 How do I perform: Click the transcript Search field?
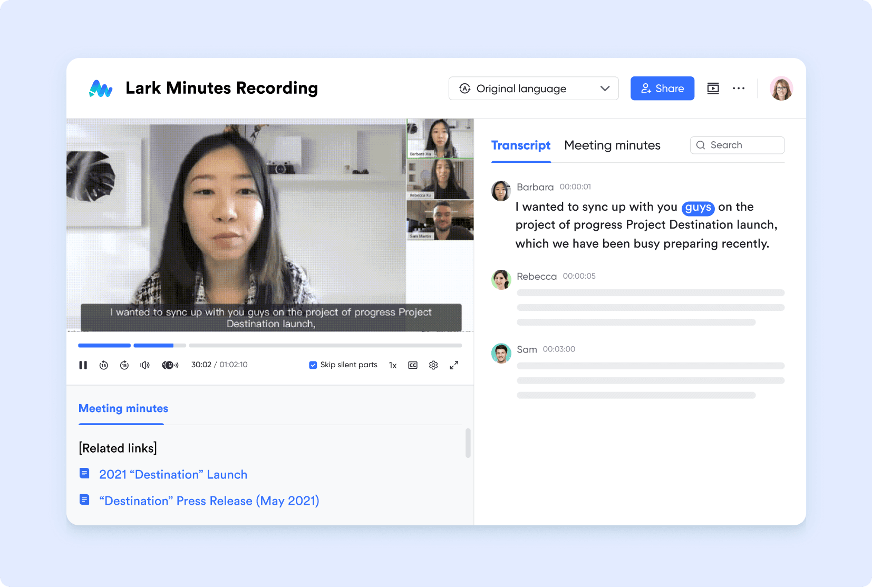pos(737,145)
